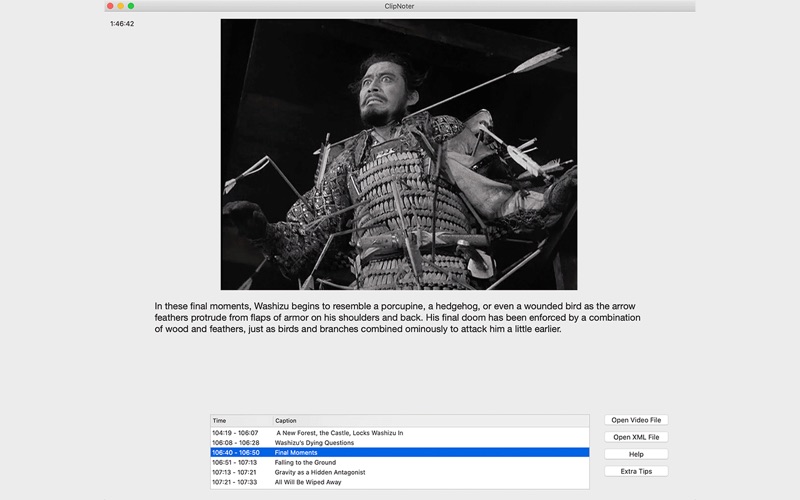
Task: Select 'Washizu's Dying Questions' clip row
Action: (399, 443)
